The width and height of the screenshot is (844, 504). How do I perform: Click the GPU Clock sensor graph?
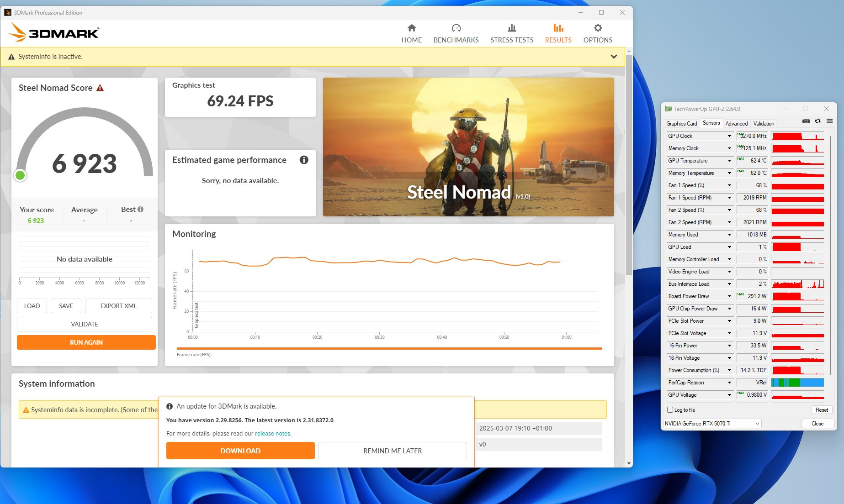(797, 136)
